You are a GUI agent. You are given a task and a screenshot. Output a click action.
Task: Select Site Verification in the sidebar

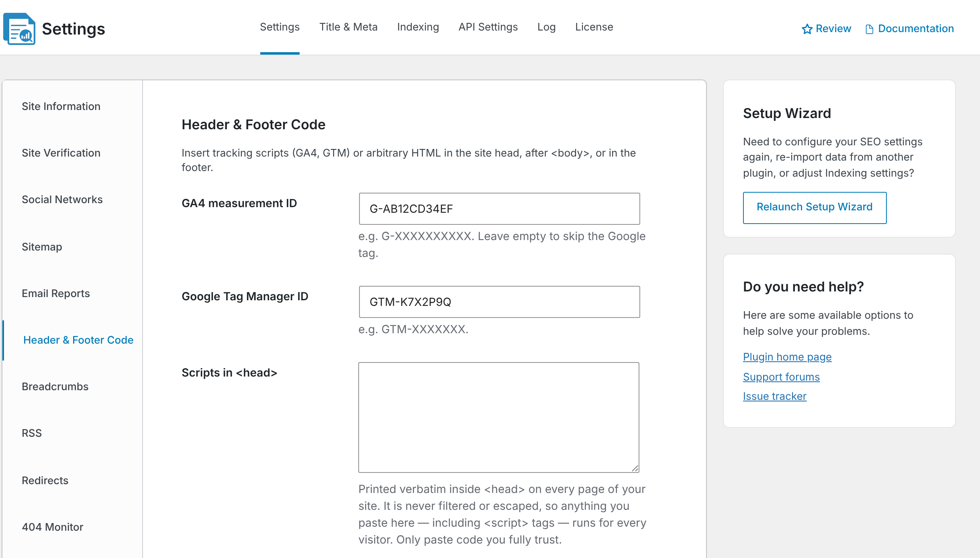[x=61, y=153]
